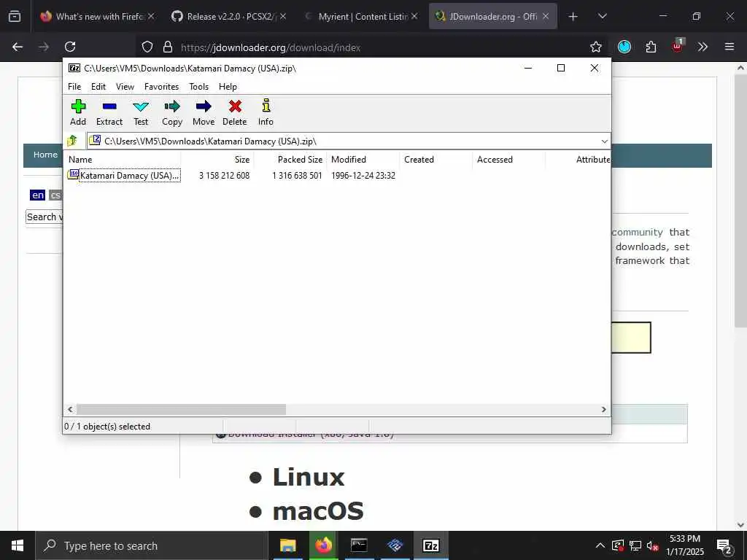Click the blue circular extension icon
This screenshot has height=560, width=747.
624,47
